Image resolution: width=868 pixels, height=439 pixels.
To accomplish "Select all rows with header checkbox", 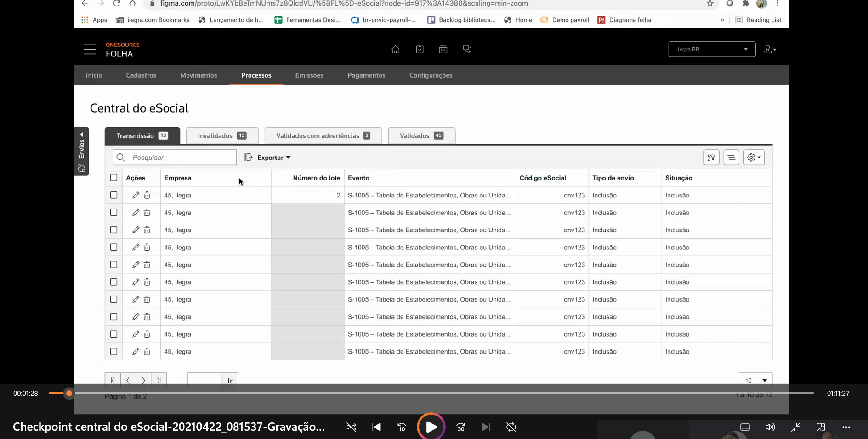I will coord(113,178).
